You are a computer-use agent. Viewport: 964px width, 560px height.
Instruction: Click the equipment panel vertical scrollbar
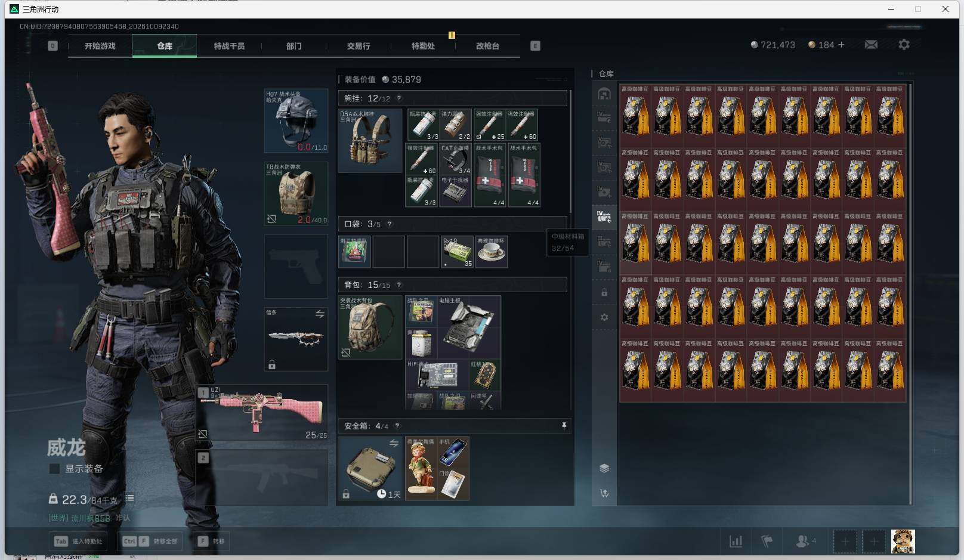(x=571, y=151)
